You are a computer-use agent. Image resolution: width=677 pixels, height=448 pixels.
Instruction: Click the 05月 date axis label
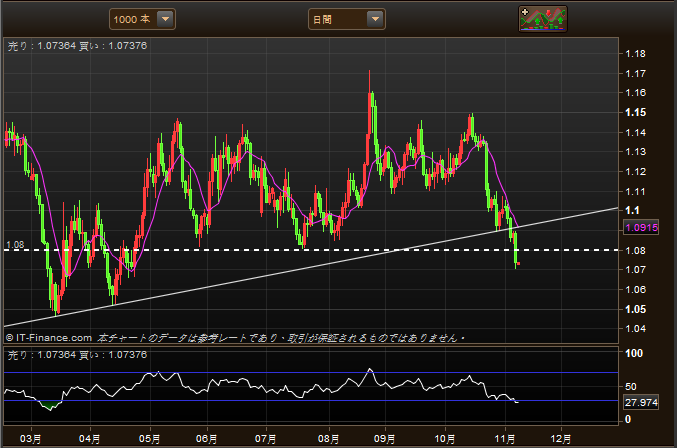tap(149, 439)
